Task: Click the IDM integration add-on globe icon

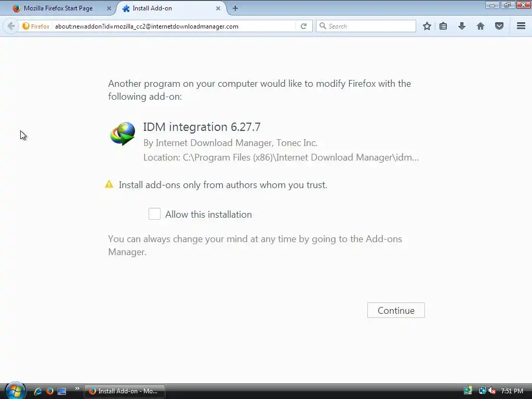Action: click(x=123, y=134)
